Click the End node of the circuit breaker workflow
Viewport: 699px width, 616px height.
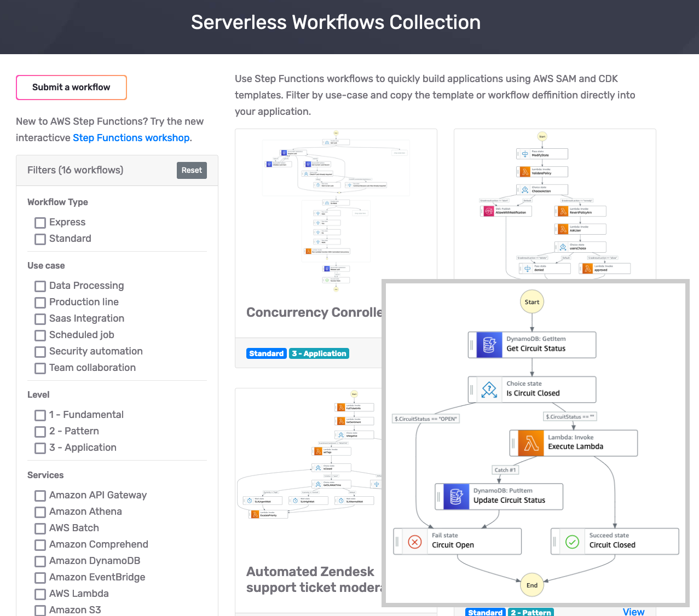[532, 585]
